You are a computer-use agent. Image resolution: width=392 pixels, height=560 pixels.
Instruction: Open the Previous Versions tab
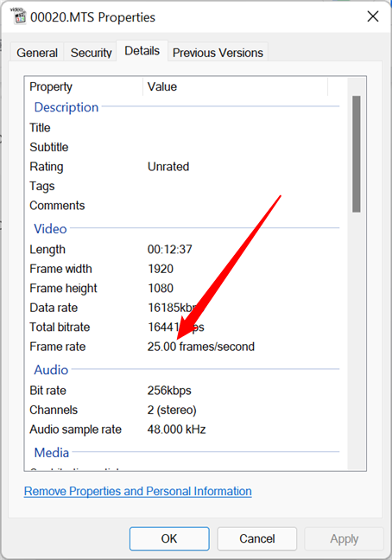(x=218, y=53)
